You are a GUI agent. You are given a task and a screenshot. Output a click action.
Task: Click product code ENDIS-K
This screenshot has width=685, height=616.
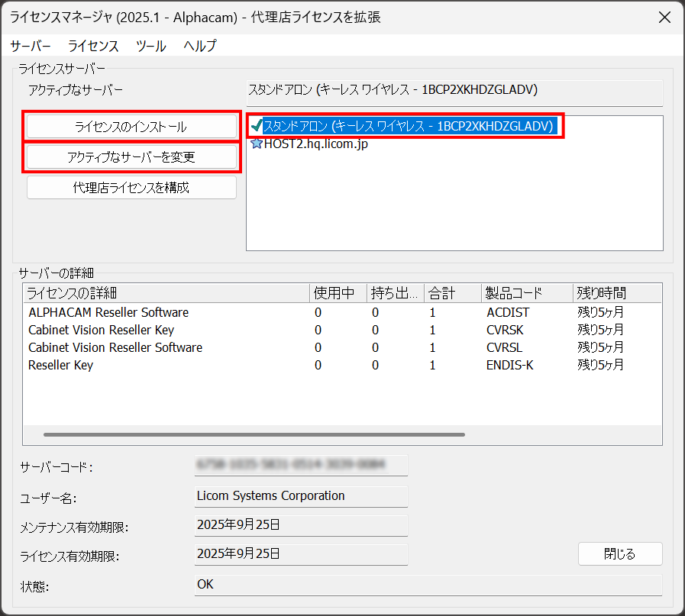tap(510, 365)
